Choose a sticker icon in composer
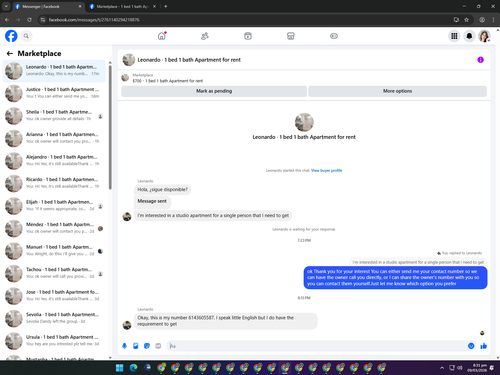This screenshot has height=375, width=500. pyautogui.click(x=147, y=346)
